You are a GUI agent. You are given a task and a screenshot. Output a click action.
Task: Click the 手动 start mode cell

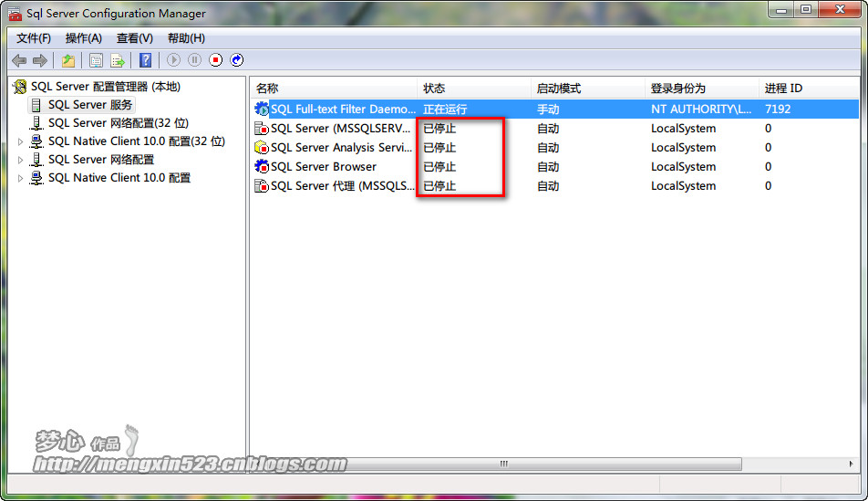tap(548, 110)
